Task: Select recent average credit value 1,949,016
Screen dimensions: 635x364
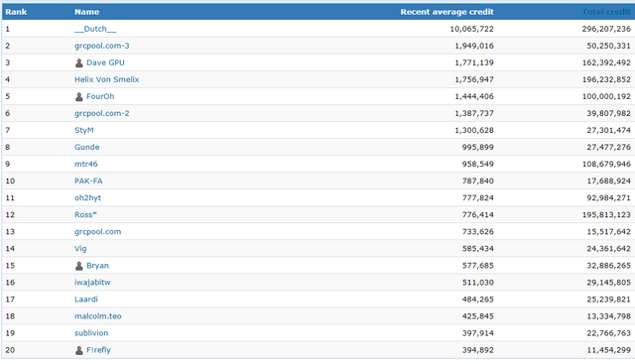Action: [474, 46]
